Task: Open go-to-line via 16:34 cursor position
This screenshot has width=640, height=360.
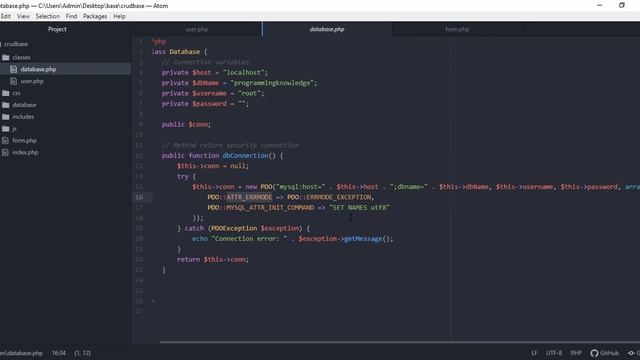Action: (59, 353)
